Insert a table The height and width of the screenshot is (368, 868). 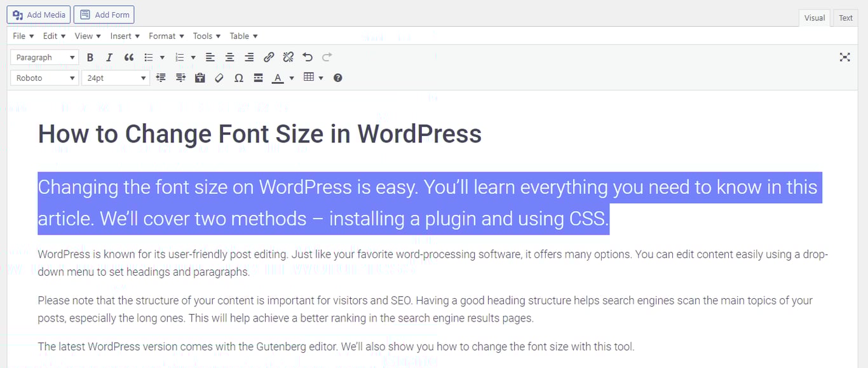(309, 78)
